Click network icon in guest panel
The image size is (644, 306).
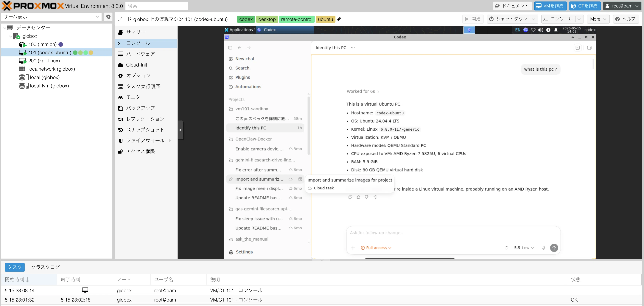click(533, 30)
